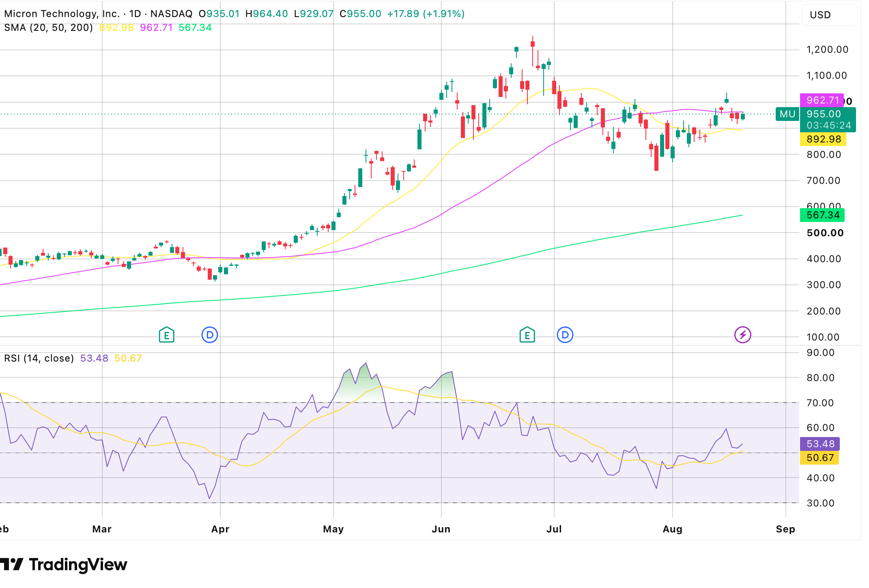Click the yellow 50.67 RSI axis tag
The width and height of the screenshot is (869, 588).
click(819, 458)
